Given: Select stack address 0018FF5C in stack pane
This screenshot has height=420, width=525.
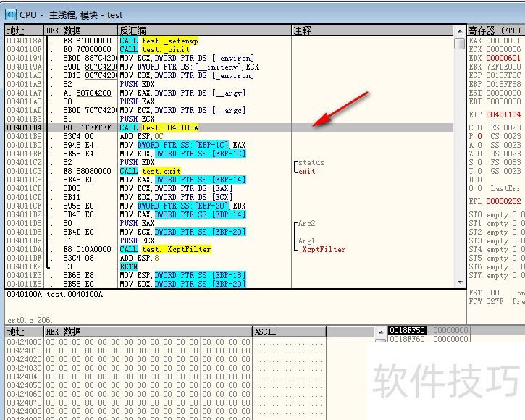Looking at the screenshot, I should [x=408, y=331].
